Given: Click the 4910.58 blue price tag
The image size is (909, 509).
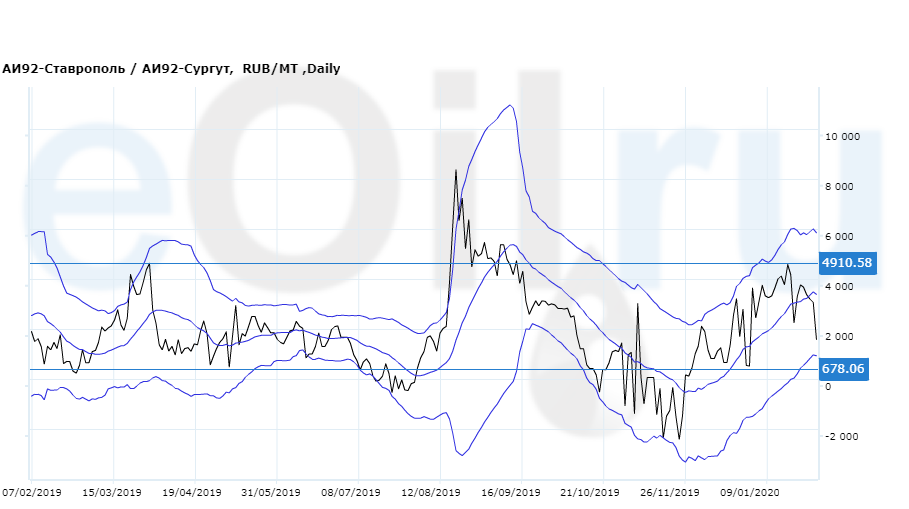Looking at the screenshot, I should 846,263.
